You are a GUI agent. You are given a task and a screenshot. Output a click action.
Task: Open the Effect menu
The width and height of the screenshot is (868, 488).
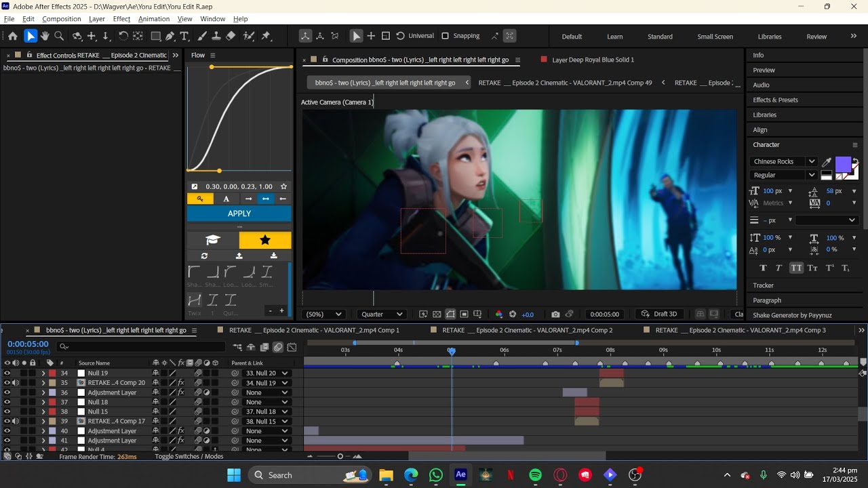coord(121,19)
